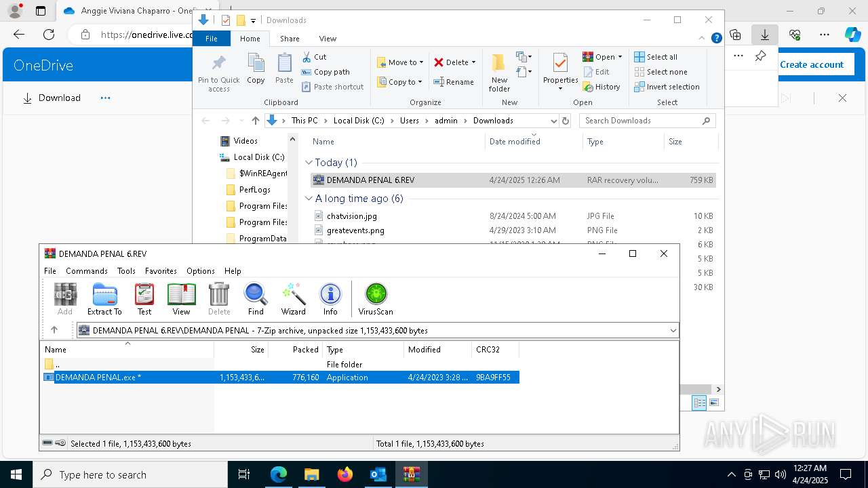The image size is (868, 488).
Task: Open View tool in WinRAR toolbar
Action: point(181,299)
